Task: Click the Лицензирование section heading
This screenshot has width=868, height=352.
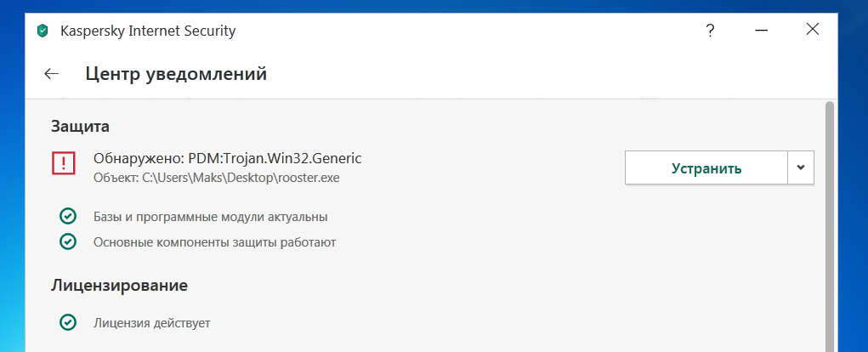Action: 119,285
